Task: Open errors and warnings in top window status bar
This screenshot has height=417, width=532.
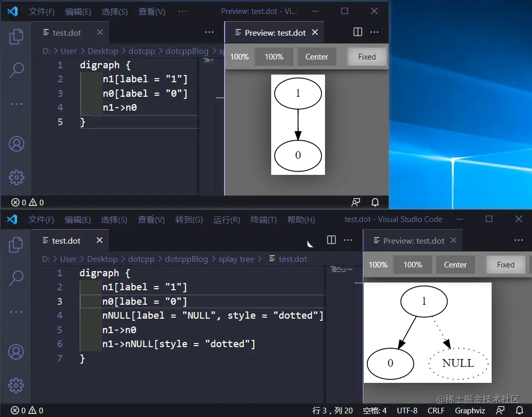Action: click(27, 203)
